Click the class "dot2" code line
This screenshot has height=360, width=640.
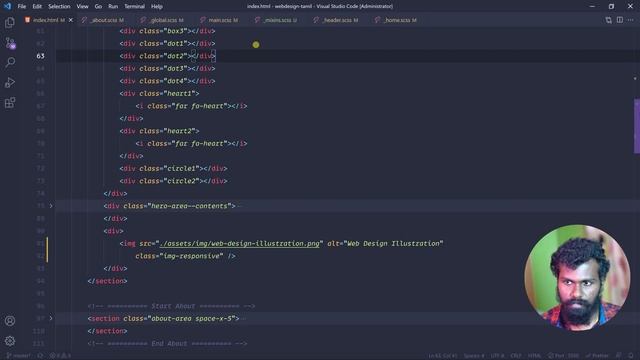pyautogui.click(x=167, y=56)
